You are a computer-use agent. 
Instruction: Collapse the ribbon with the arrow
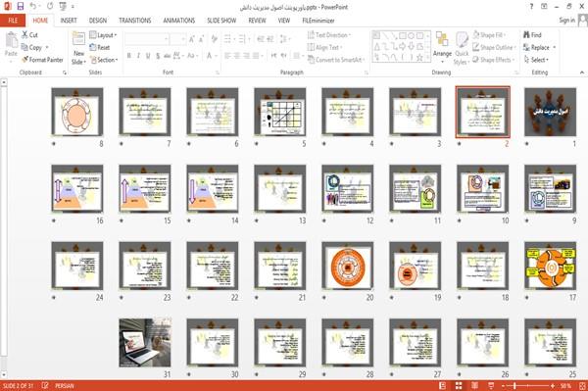[x=582, y=73]
